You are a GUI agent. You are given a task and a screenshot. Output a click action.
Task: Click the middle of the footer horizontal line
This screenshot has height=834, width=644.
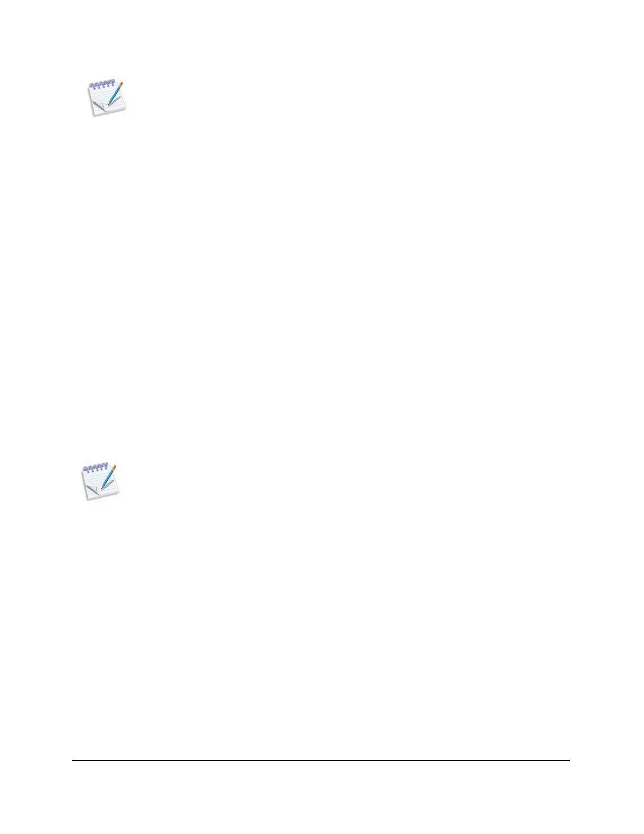point(320,760)
